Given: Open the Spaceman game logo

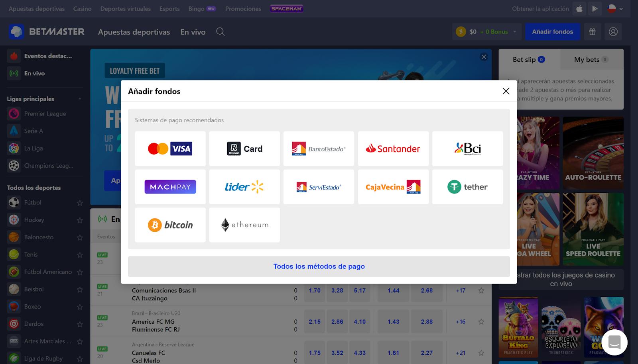Looking at the screenshot, I should [286, 9].
